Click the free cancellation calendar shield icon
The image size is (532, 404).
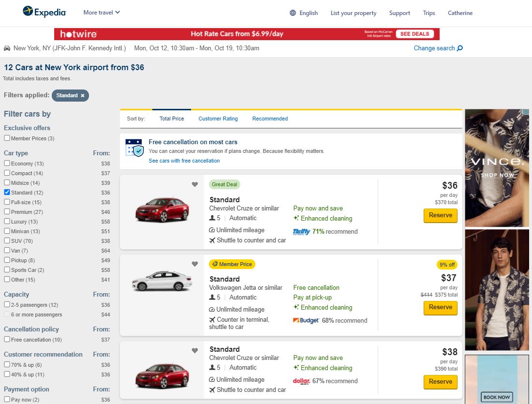(x=134, y=148)
